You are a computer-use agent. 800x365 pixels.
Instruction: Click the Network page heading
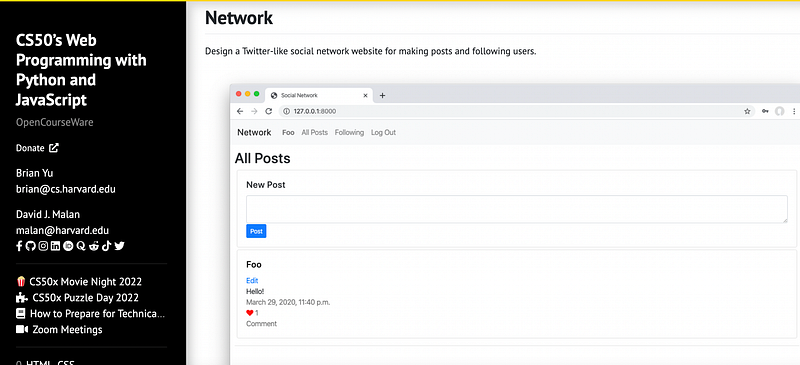click(x=239, y=18)
